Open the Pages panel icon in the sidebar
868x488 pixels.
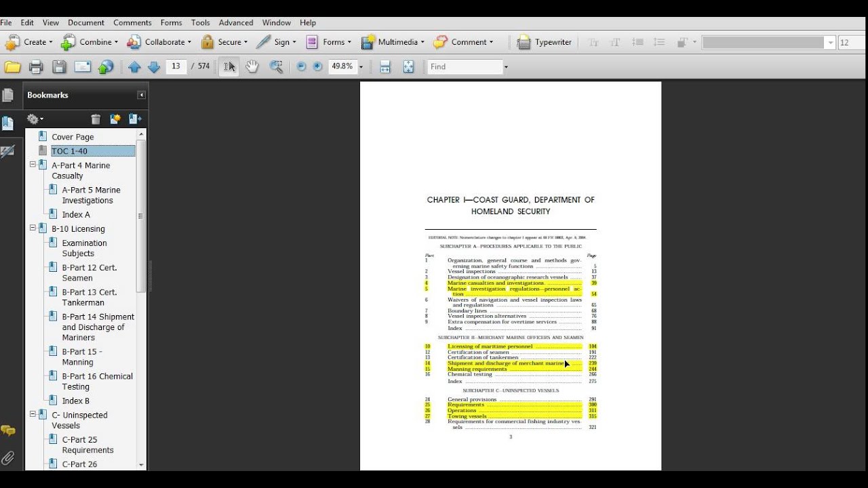coord(7,96)
